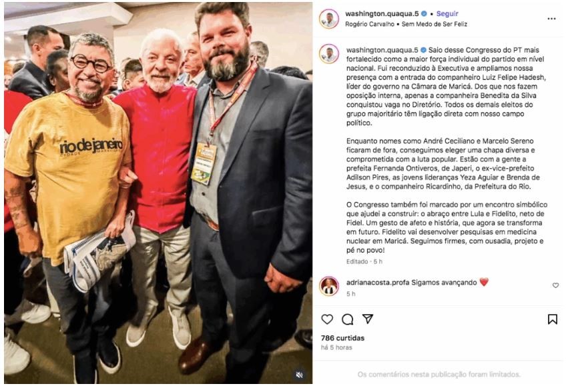The height and width of the screenshot is (392, 574).
Task: Open washington.quaqua.5 profile from header username
Action: pos(382,14)
